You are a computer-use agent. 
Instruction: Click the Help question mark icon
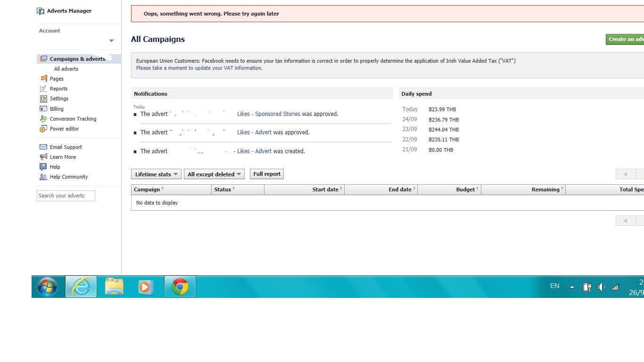coord(43,166)
